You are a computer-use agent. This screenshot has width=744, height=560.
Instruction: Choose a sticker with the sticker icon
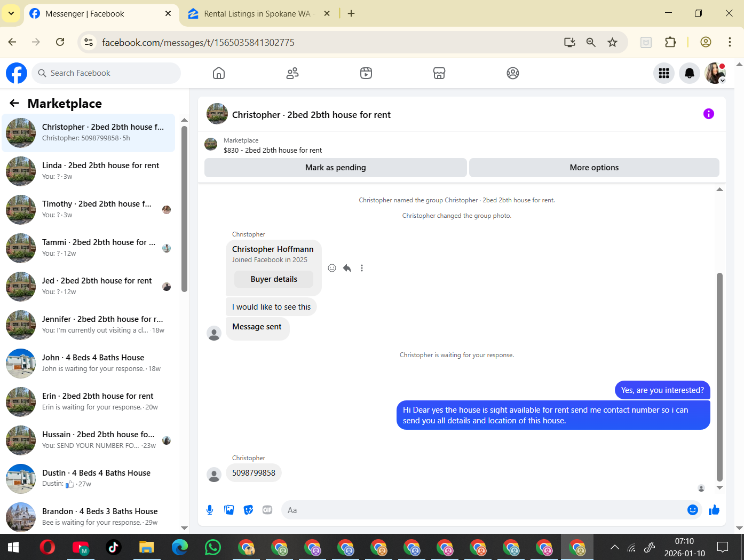(248, 510)
